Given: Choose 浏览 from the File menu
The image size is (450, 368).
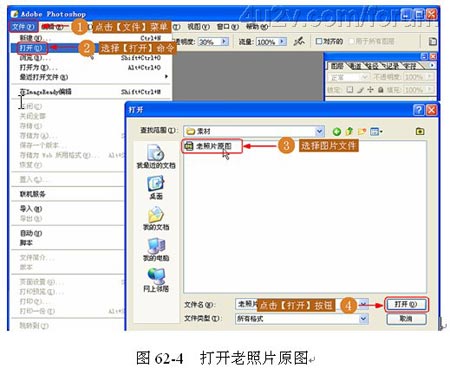Looking at the screenshot, I should pyautogui.click(x=91, y=58).
